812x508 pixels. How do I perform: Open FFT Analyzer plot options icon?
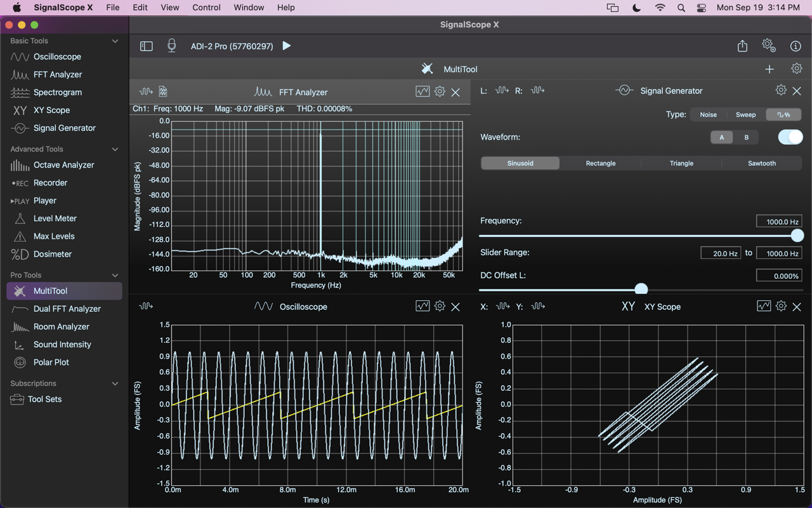[422, 91]
